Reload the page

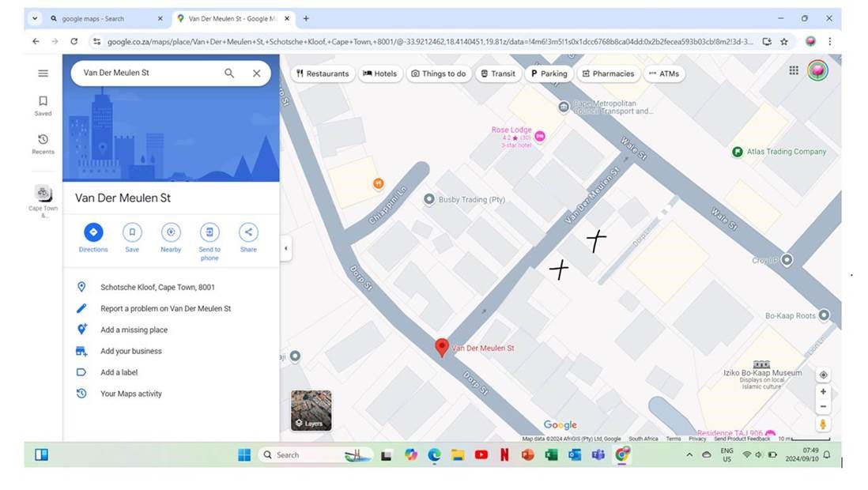74,42
